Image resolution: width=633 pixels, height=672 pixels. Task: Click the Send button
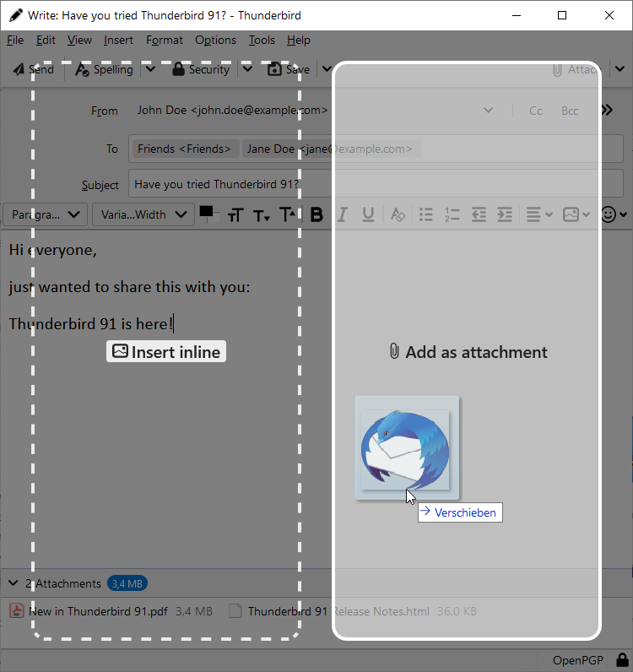point(34,69)
